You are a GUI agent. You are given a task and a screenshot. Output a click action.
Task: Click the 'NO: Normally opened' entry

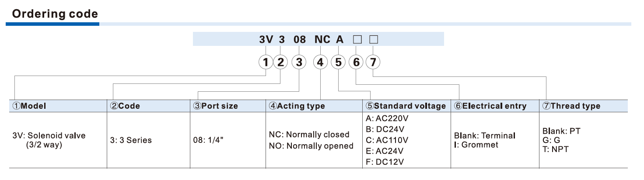[x=311, y=146]
